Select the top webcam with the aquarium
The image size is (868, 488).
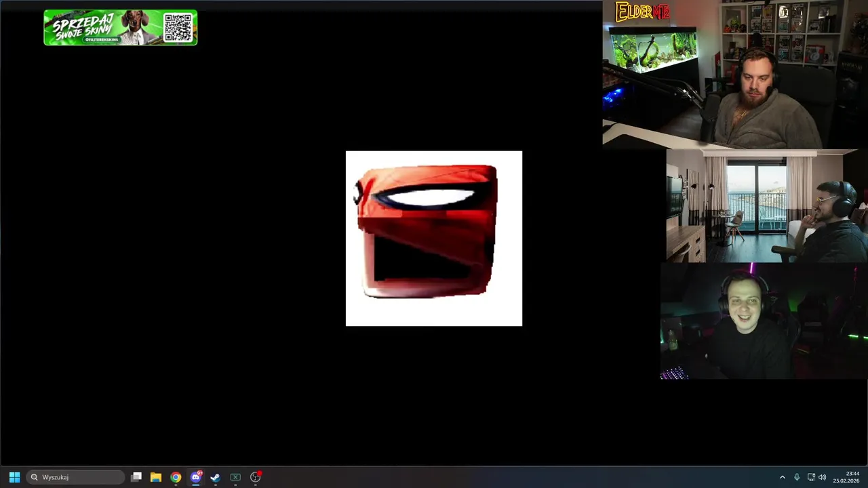(735, 73)
